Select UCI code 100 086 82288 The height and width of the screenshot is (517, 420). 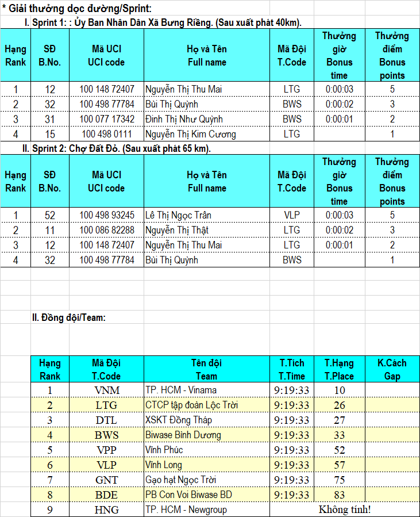click(106, 230)
